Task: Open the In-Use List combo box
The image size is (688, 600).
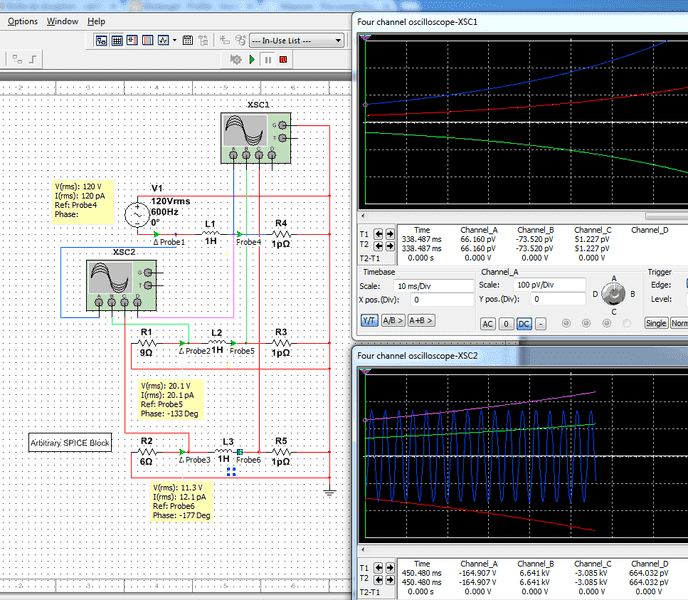Action: [297, 41]
